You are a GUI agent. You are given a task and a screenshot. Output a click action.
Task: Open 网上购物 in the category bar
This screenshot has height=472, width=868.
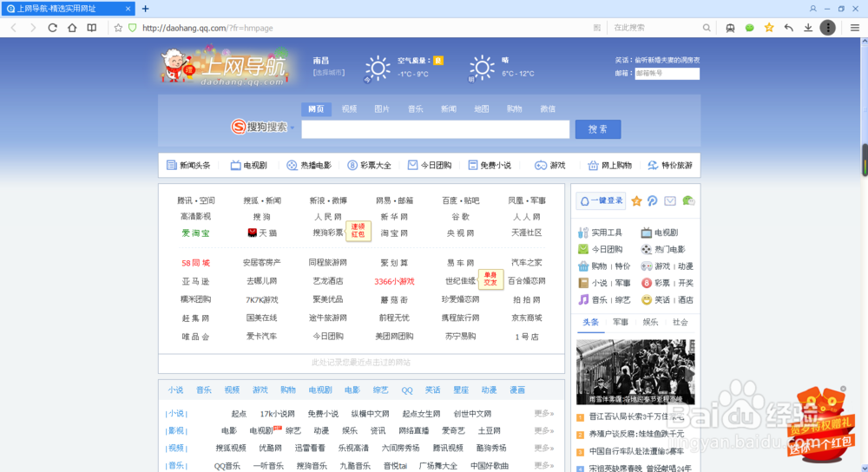pyautogui.click(x=609, y=166)
